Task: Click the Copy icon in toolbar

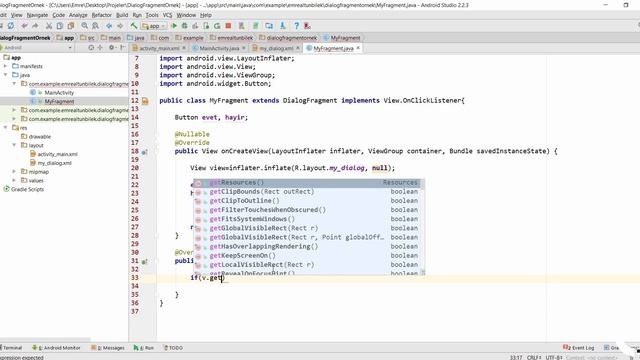Action: coord(60,26)
